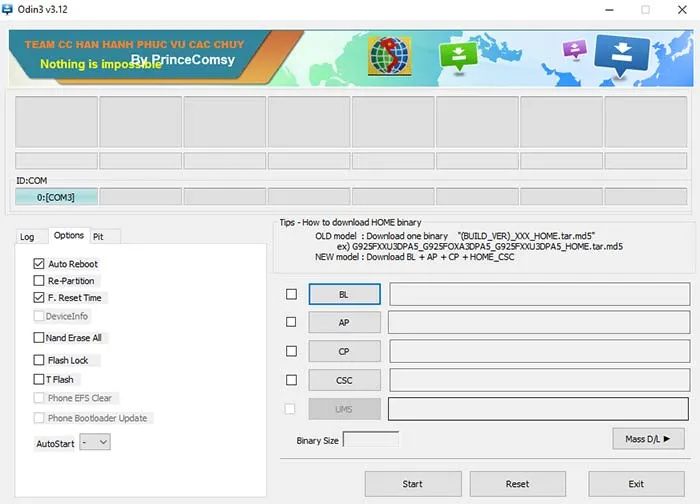Click the AP file select button

tap(344, 323)
